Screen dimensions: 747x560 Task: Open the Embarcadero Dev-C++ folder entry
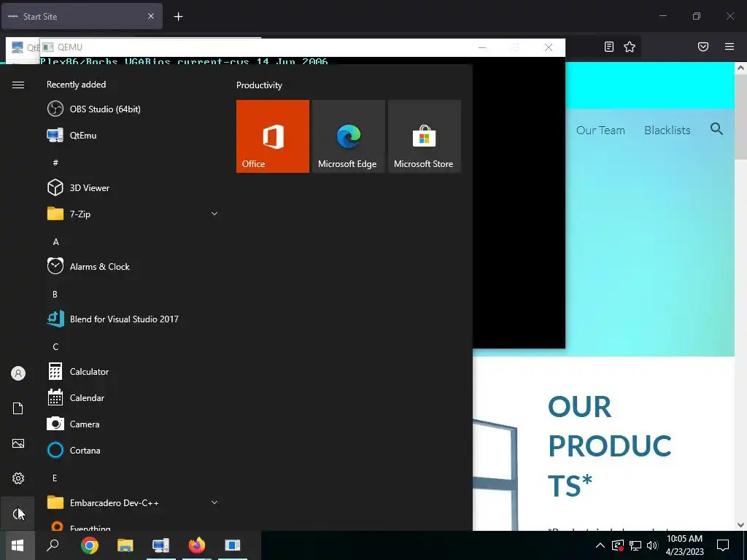pos(133,502)
